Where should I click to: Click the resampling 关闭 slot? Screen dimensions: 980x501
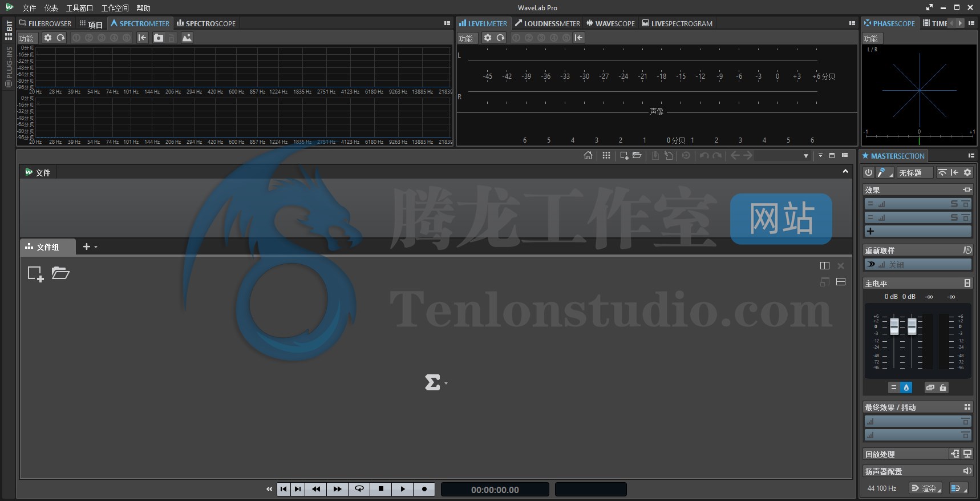tap(918, 264)
